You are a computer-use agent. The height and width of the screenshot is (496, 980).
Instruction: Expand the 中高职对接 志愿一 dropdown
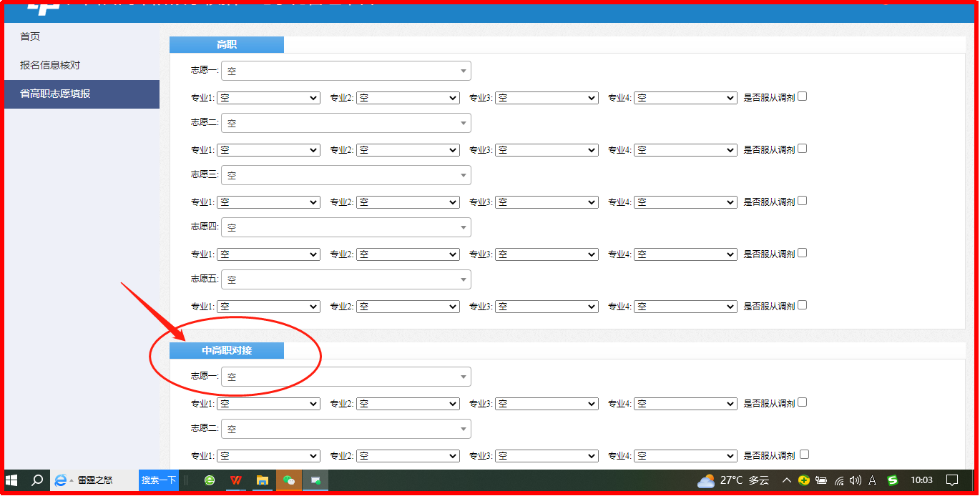(346, 377)
